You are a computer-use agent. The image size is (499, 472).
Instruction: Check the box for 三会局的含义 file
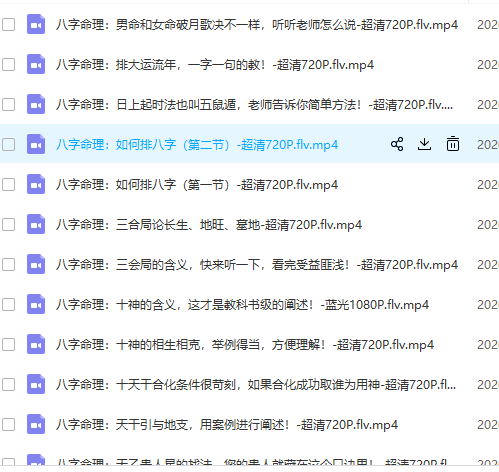(x=8, y=265)
